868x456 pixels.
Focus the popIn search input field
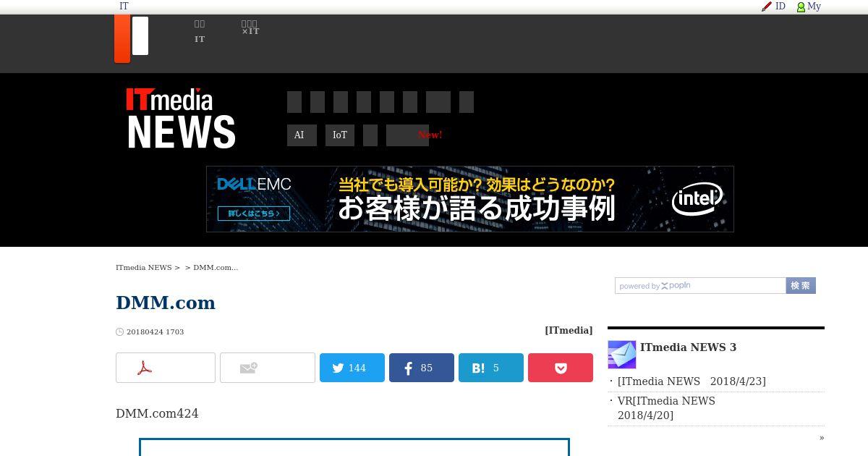[x=700, y=286]
